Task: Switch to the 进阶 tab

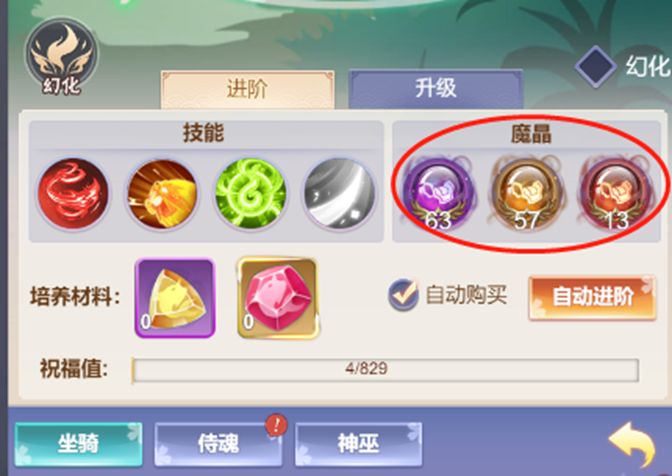Action: point(248,89)
